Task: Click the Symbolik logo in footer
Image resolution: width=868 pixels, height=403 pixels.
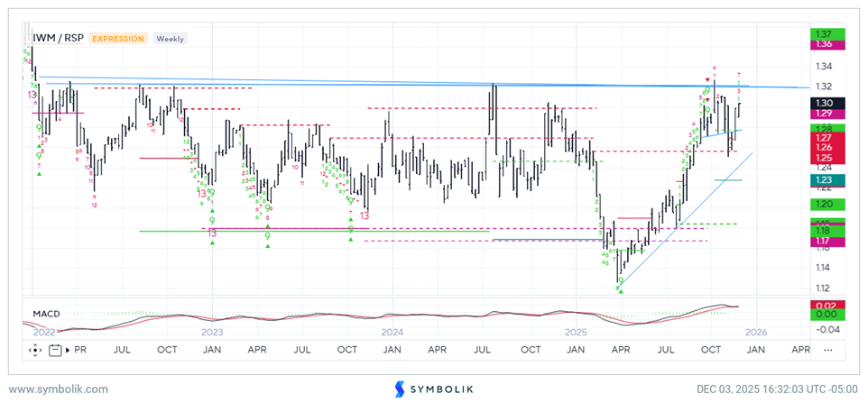Action: [x=433, y=389]
